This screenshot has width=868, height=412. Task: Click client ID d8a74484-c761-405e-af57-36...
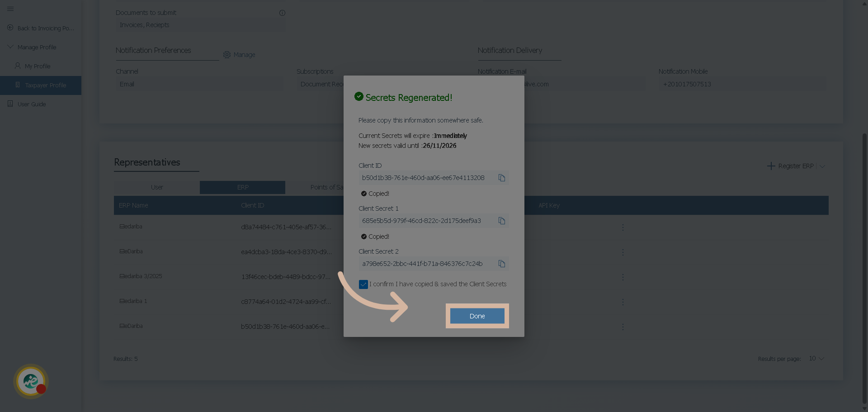pyautogui.click(x=286, y=227)
